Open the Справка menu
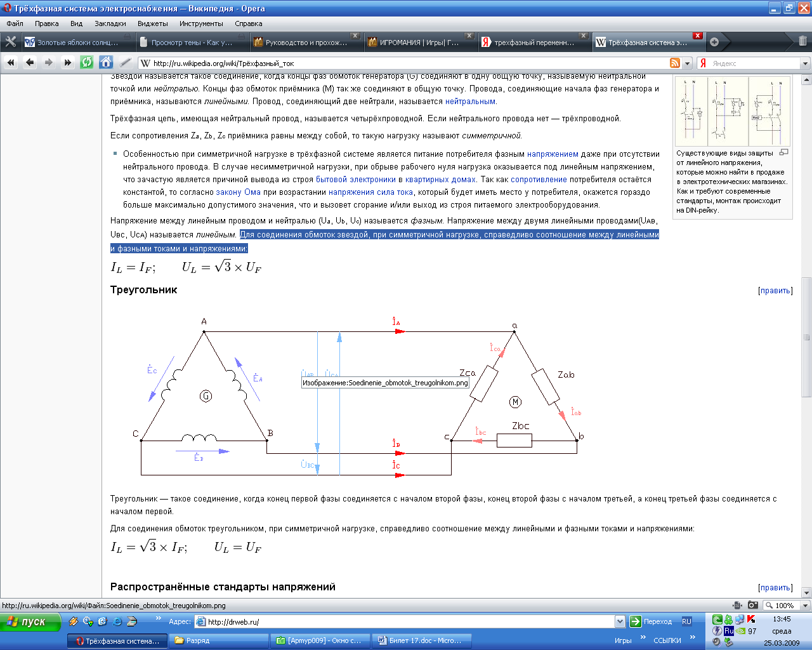 point(249,23)
